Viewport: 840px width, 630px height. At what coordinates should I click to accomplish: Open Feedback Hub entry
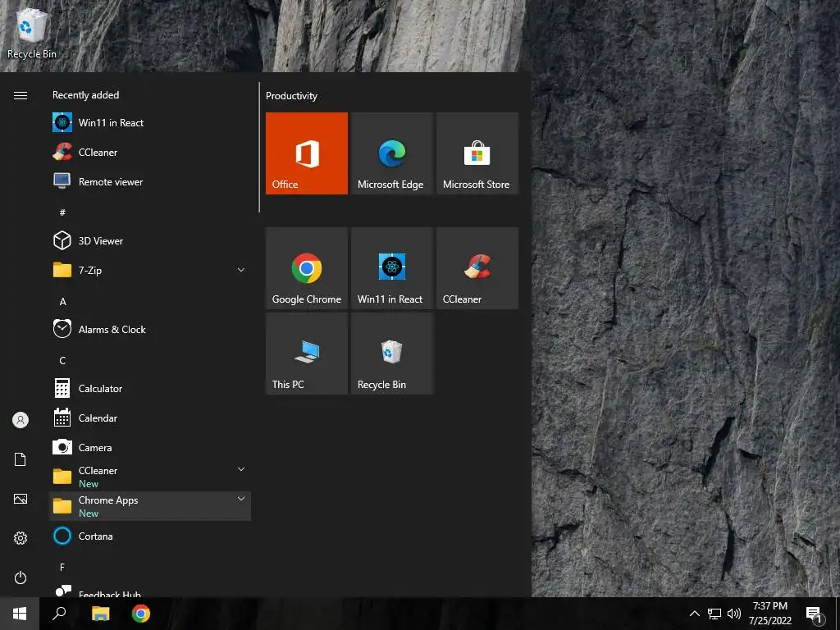point(150,591)
